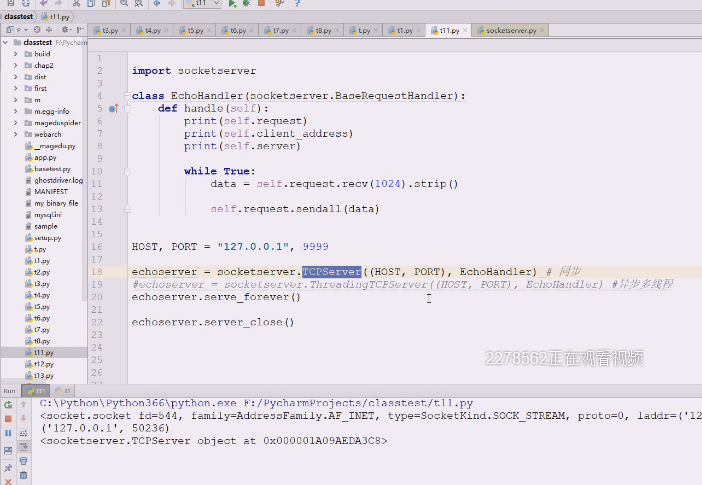702x485 pixels.
Task: Click the Undo arrow icon
Action: (x=44, y=4)
